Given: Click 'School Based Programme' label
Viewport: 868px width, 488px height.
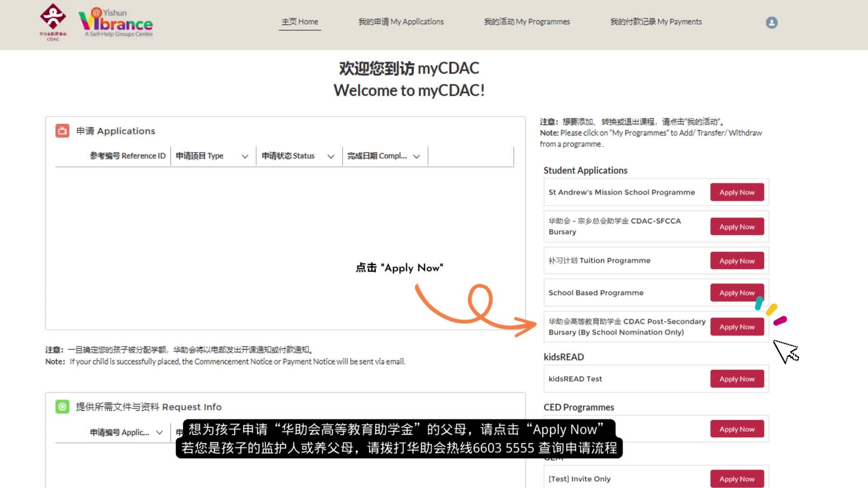Looking at the screenshot, I should tap(596, 292).
